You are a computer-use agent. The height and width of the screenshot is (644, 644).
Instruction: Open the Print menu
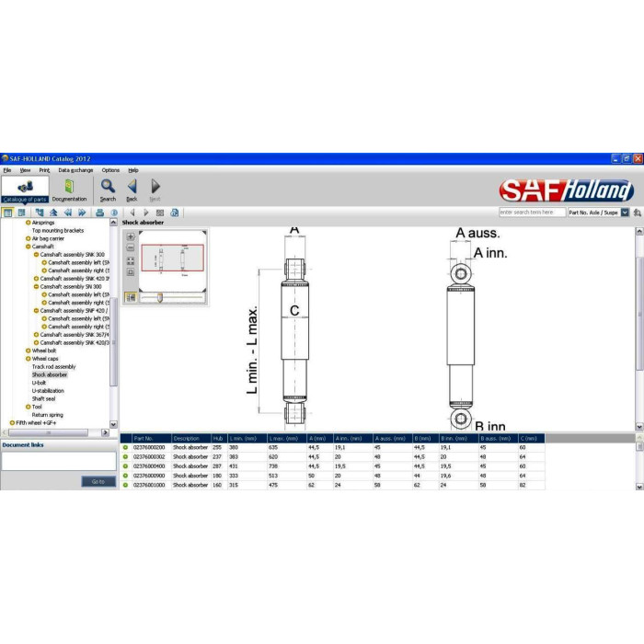coord(44,170)
